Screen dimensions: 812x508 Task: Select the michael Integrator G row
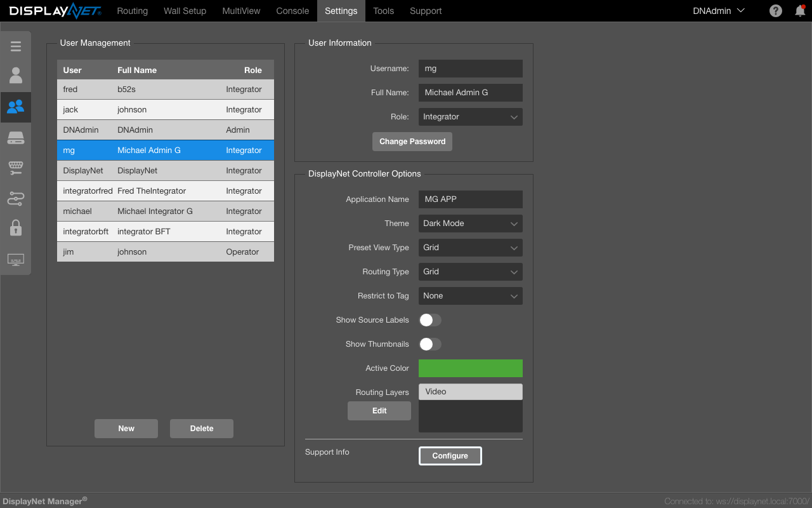pos(166,211)
